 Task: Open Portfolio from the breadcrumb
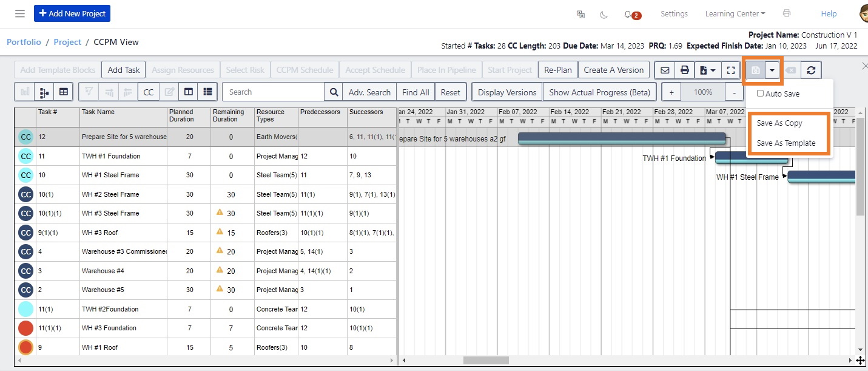24,42
